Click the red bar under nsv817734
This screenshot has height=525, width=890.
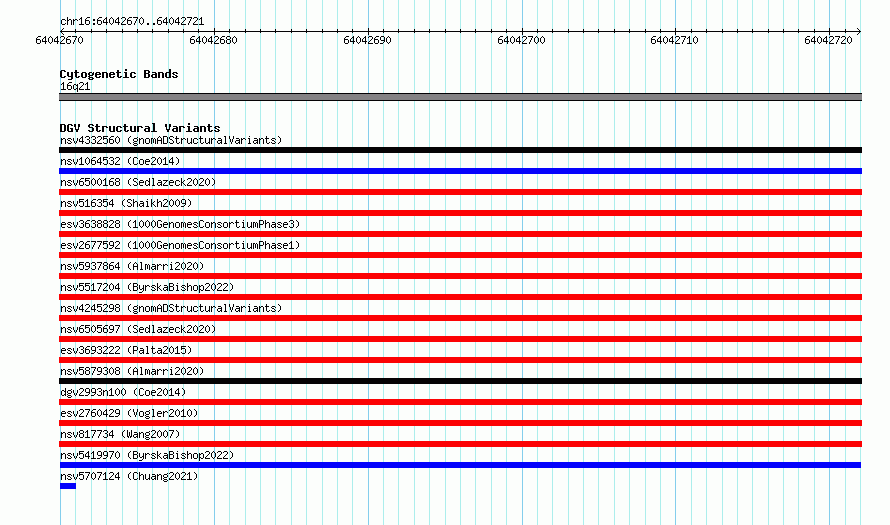pos(460,444)
